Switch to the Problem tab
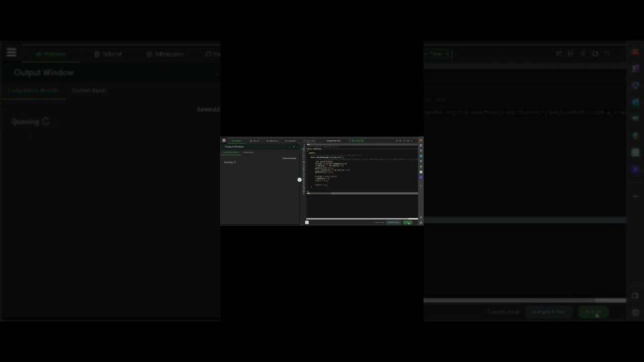The image size is (644, 362). pos(236,141)
